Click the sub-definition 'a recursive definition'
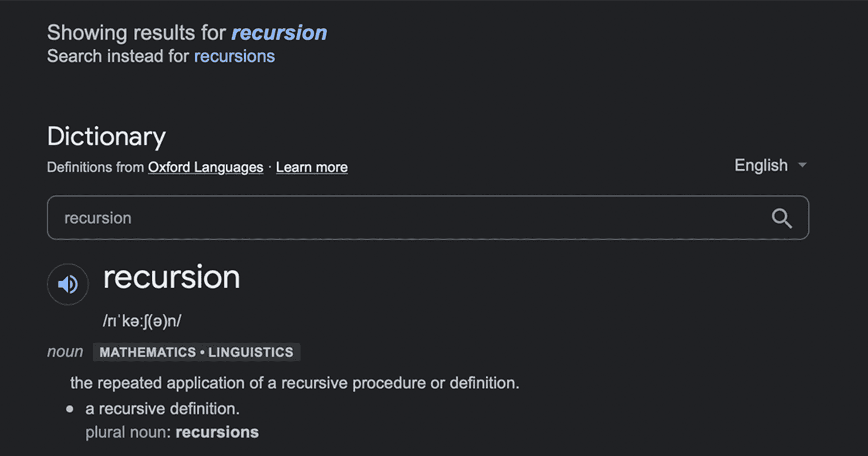 (162, 409)
